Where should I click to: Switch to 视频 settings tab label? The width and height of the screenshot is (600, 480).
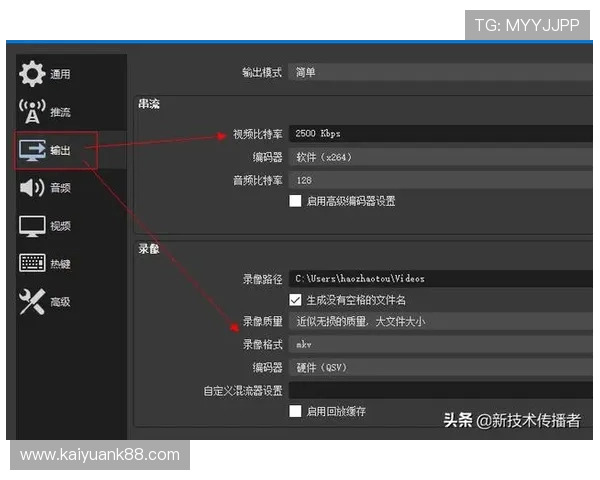pos(60,226)
